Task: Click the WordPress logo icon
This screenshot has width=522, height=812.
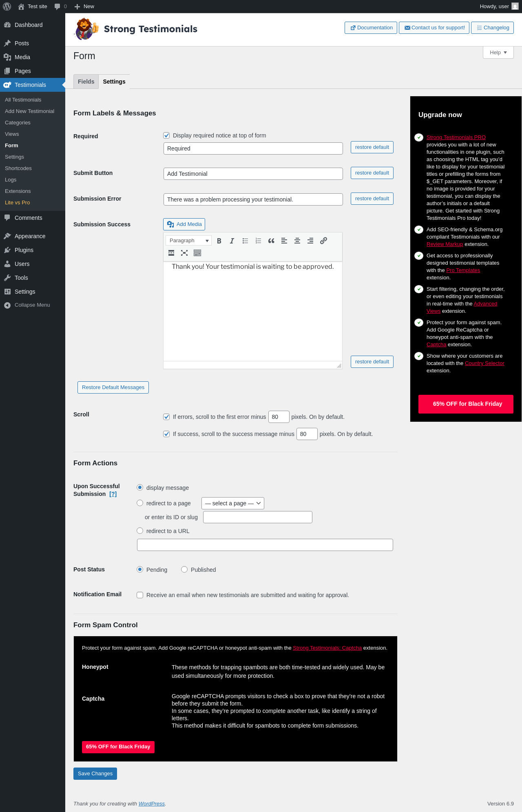Action: tap(7, 7)
